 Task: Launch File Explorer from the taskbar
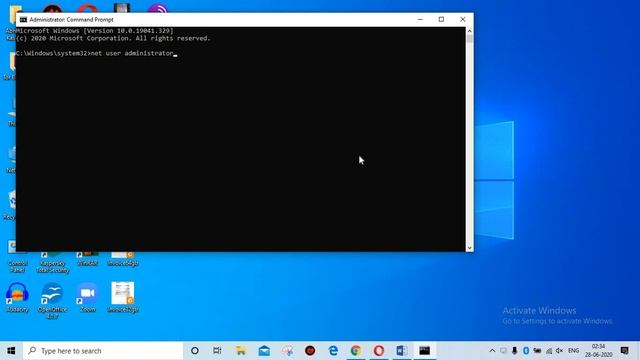tap(241, 351)
